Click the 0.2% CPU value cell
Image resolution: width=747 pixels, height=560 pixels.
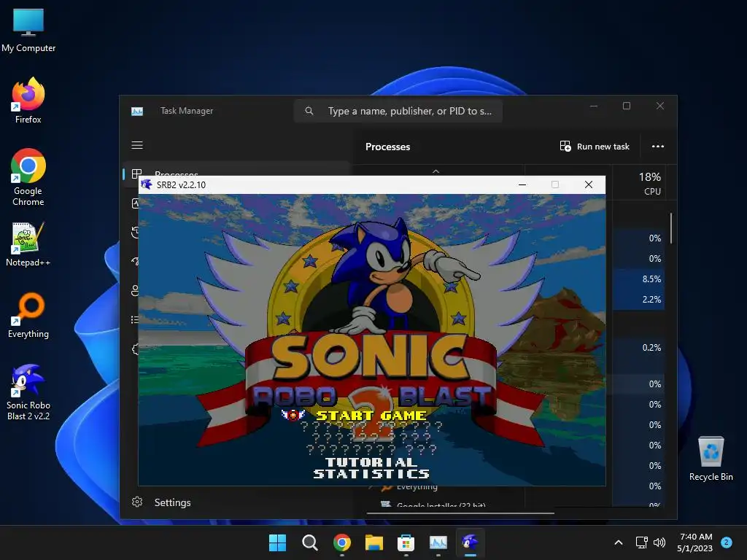(x=638, y=348)
